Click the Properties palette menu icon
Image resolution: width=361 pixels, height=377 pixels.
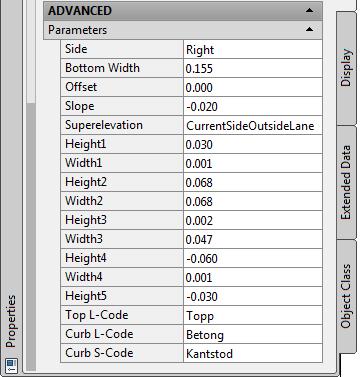pyautogui.click(x=11, y=365)
